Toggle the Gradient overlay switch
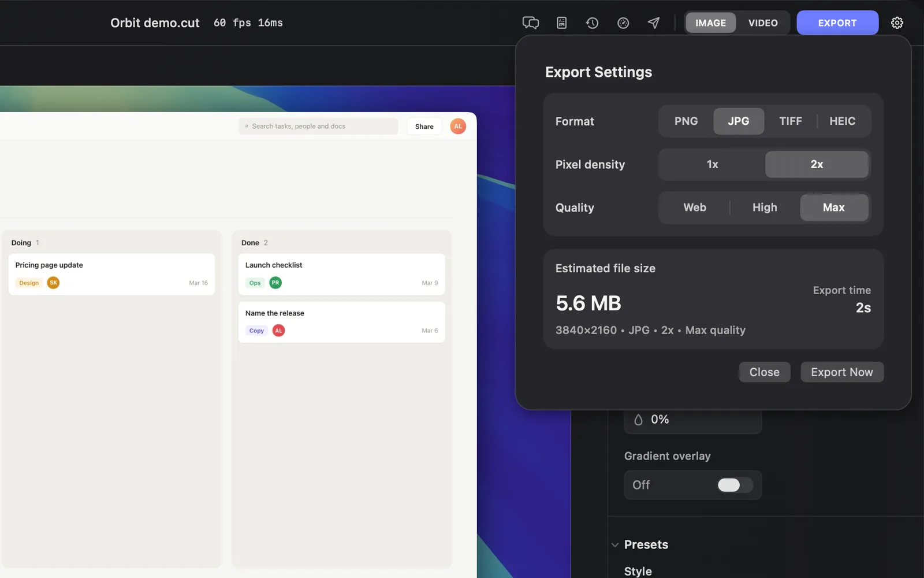This screenshot has width=924, height=578. click(735, 485)
